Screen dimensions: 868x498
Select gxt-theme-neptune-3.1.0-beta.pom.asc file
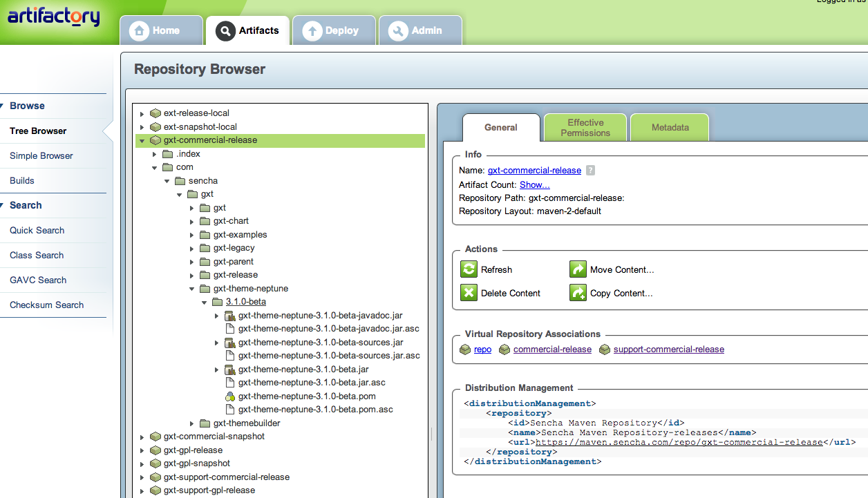pos(316,410)
